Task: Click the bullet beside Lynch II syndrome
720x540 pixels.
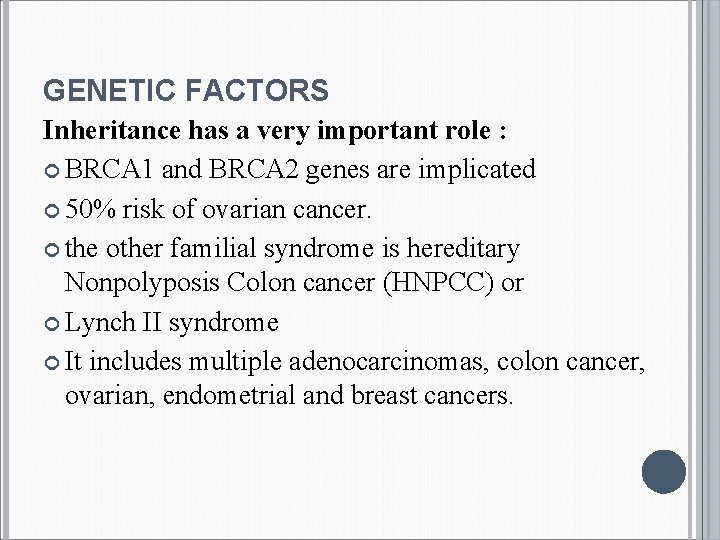Action: click(x=52, y=324)
